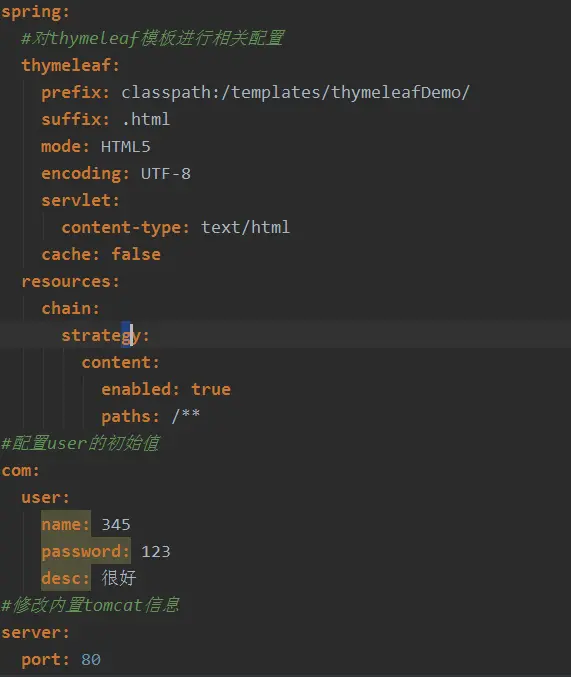Screen dimensions: 571x677
Task: Click the highlighted 'desc:' key
Action: click(x=66, y=579)
